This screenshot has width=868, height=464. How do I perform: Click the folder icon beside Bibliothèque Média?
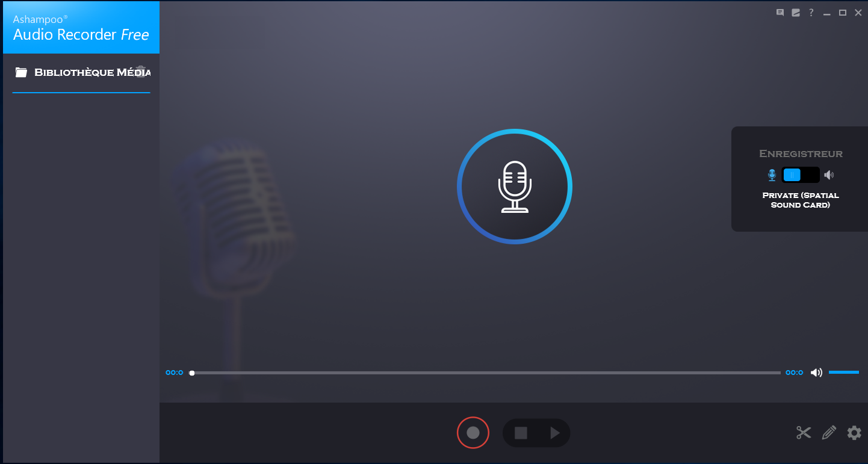pyautogui.click(x=22, y=72)
